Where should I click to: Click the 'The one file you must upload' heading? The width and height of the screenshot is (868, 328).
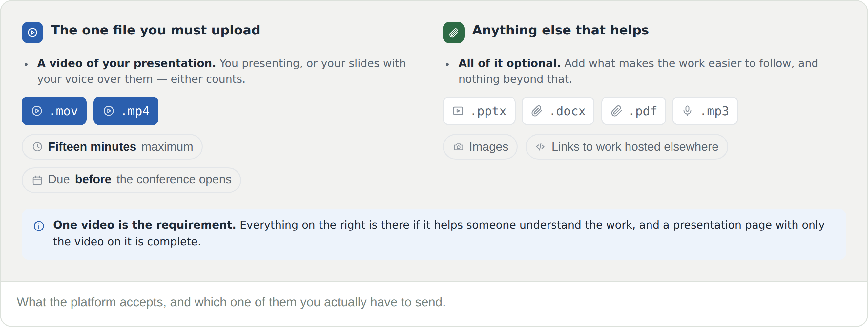click(x=155, y=30)
